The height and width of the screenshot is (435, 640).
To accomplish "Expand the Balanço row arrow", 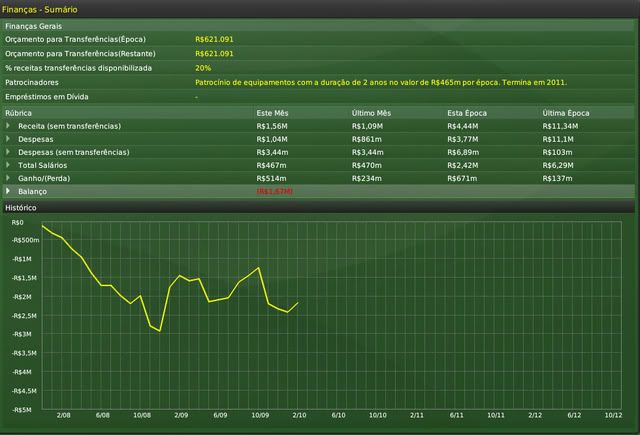I will [8, 191].
